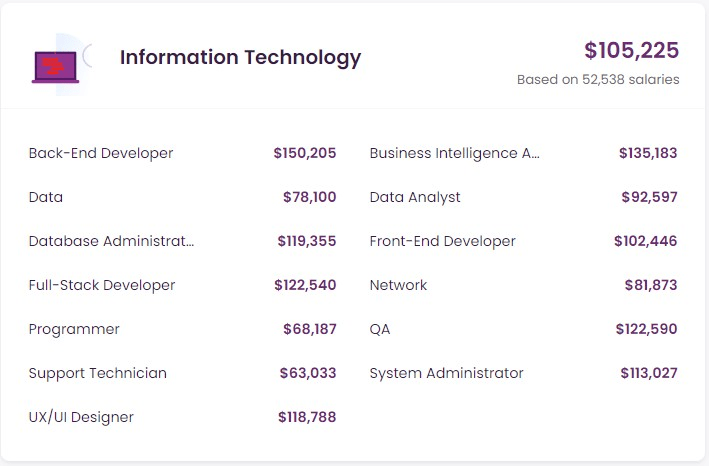Click the Network job title
This screenshot has width=709, height=466.
(398, 285)
